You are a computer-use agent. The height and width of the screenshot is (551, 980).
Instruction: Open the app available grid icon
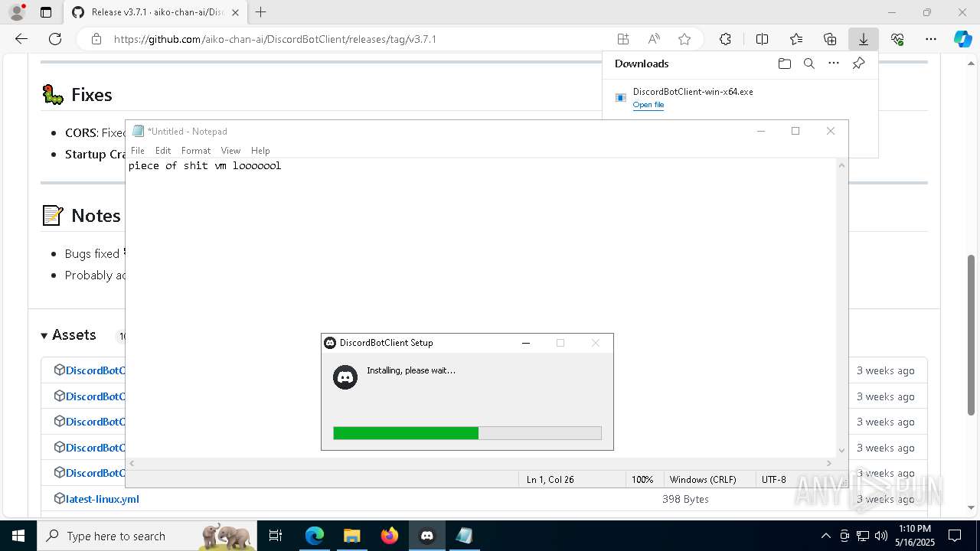623,39
